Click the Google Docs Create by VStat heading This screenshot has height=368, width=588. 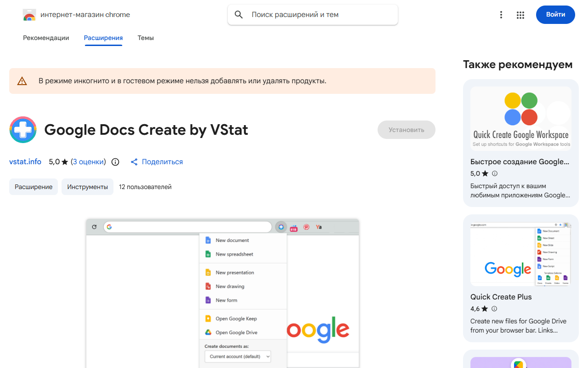(146, 130)
